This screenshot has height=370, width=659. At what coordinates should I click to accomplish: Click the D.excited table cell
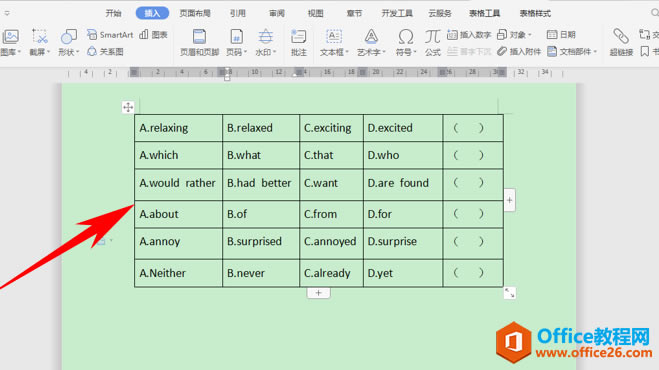403,128
